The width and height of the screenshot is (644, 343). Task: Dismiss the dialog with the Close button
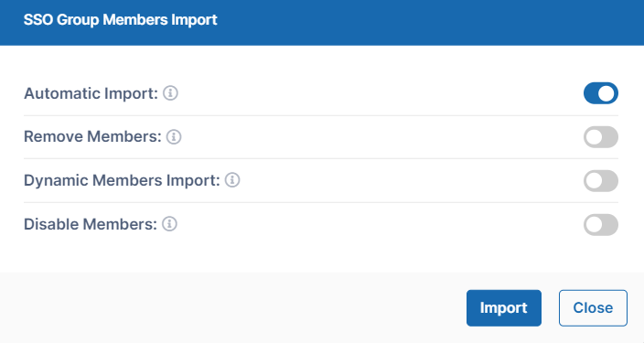[593, 308]
